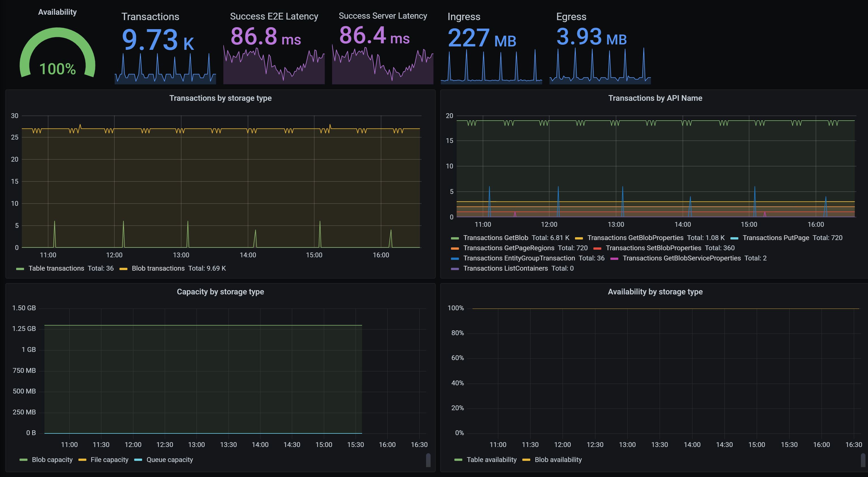Click the Table availability legend label
868x477 pixels.
pos(491,460)
